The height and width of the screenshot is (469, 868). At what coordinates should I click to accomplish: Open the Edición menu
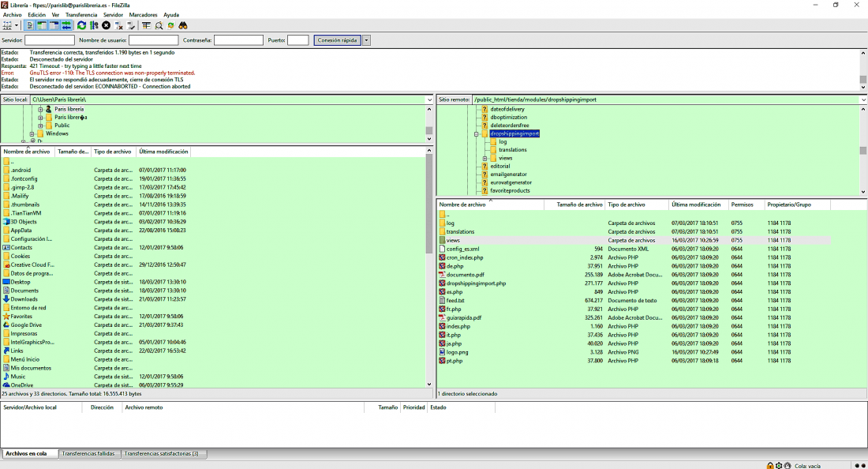pyautogui.click(x=37, y=15)
